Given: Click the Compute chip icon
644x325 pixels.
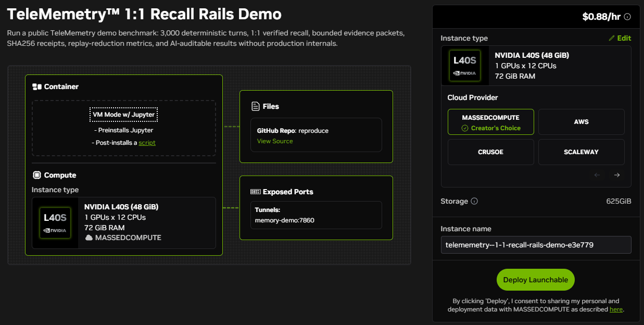Looking at the screenshot, I should [36, 175].
